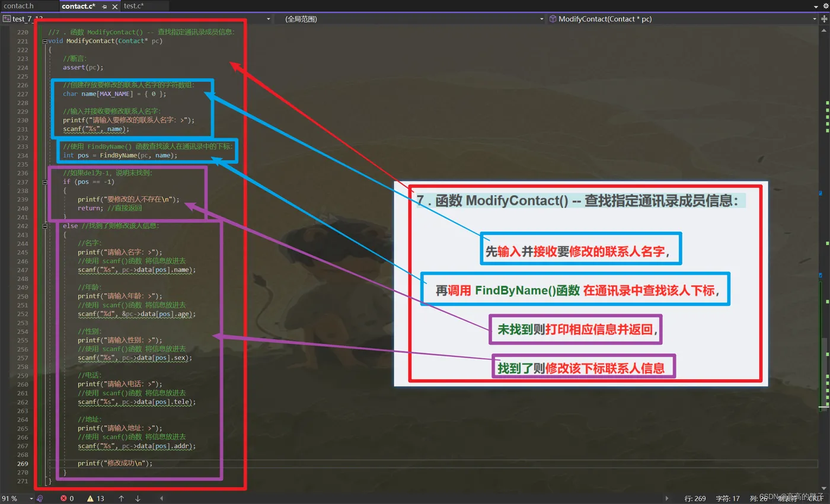Click the char name[MAX_NAME] declaration line

coord(114,94)
